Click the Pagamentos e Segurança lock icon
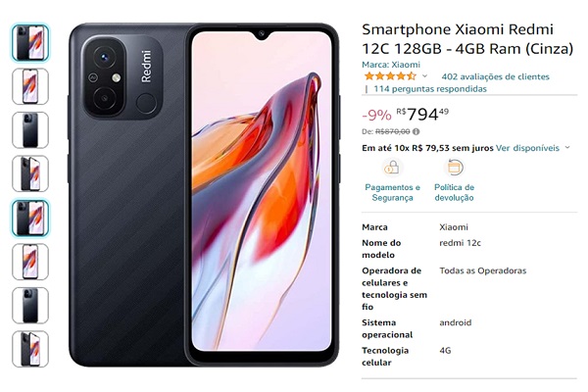This screenshot has width=588, height=392. coord(392,168)
